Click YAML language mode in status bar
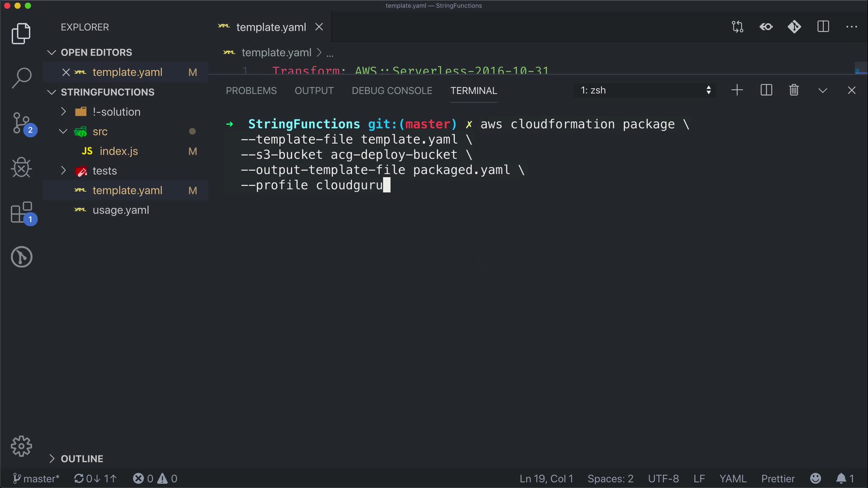Screen dimensions: 868x488 click(x=733, y=479)
